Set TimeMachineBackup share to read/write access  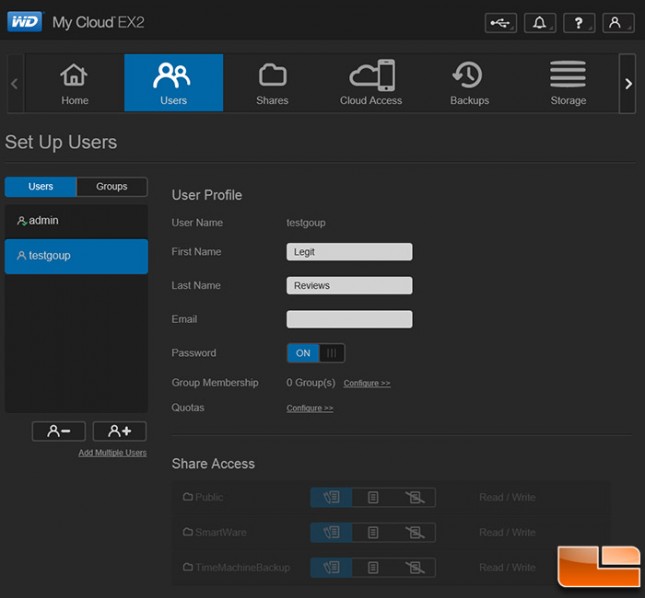[331, 568]
